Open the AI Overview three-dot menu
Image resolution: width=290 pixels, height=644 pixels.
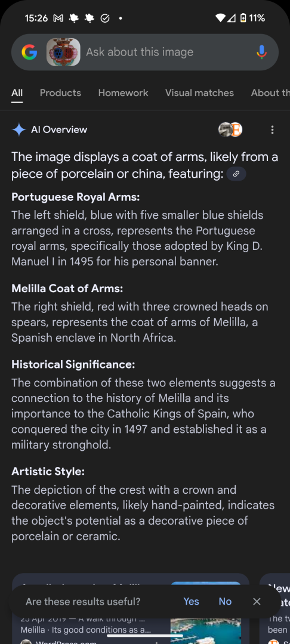(x=272, y=130)
